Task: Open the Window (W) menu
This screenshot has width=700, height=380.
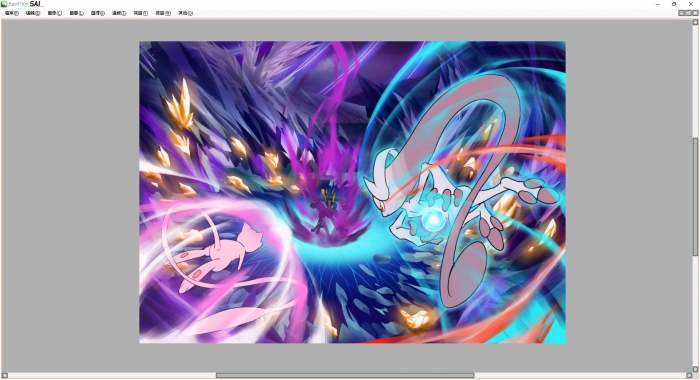Action: point(163,13)
